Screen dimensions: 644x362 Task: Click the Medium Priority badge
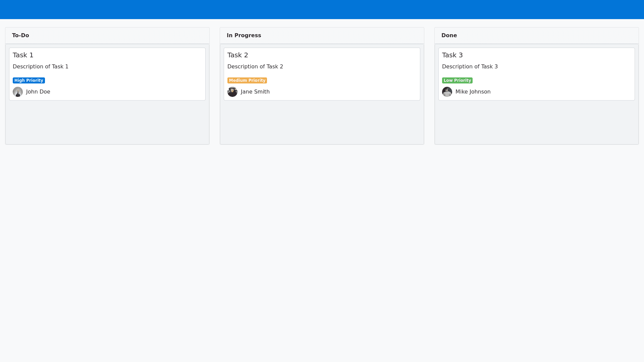pyautogui.click(x=247, y=80)
